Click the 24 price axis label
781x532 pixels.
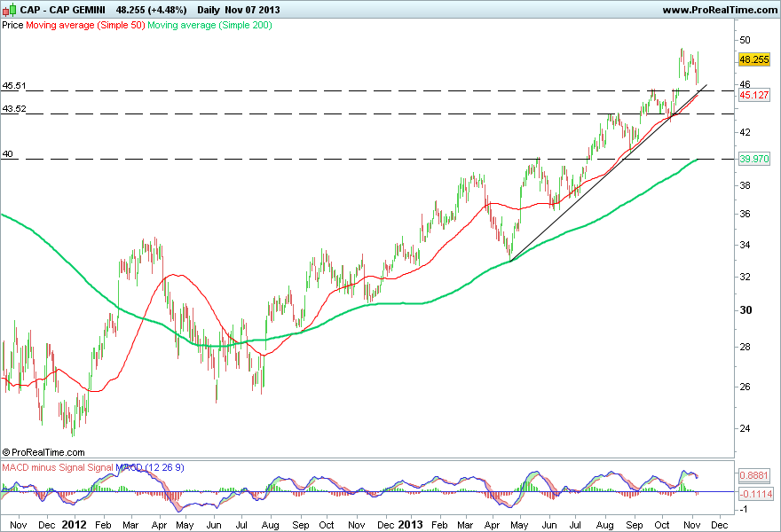(x=745, y=428)
